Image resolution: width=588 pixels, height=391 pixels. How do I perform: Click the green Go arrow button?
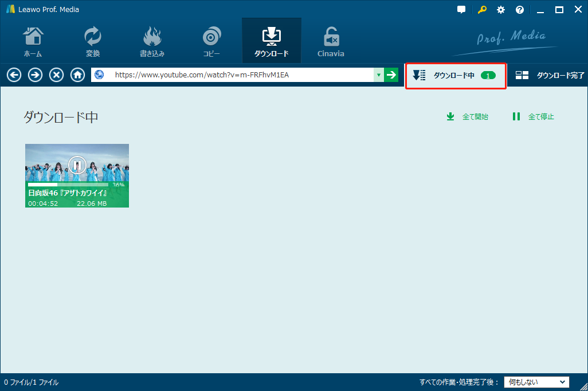click(391, 75)
